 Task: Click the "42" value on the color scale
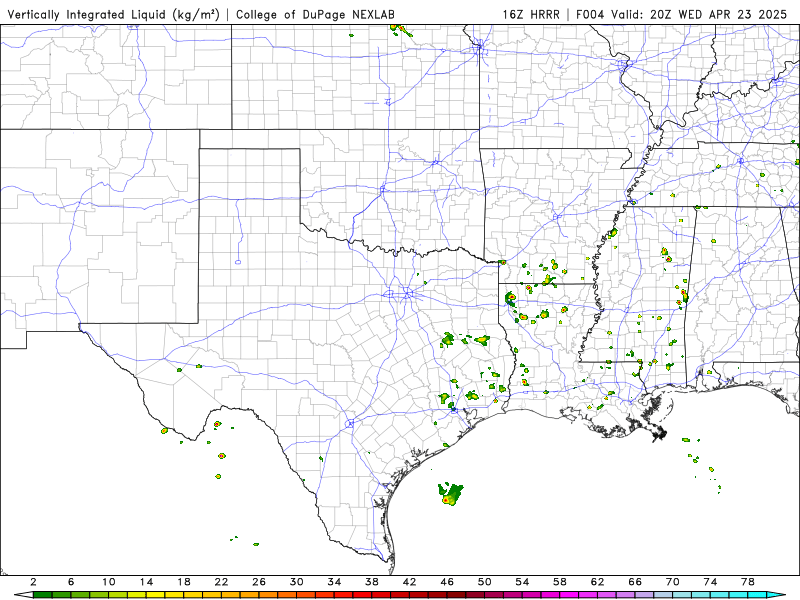(x=410, y=582)
